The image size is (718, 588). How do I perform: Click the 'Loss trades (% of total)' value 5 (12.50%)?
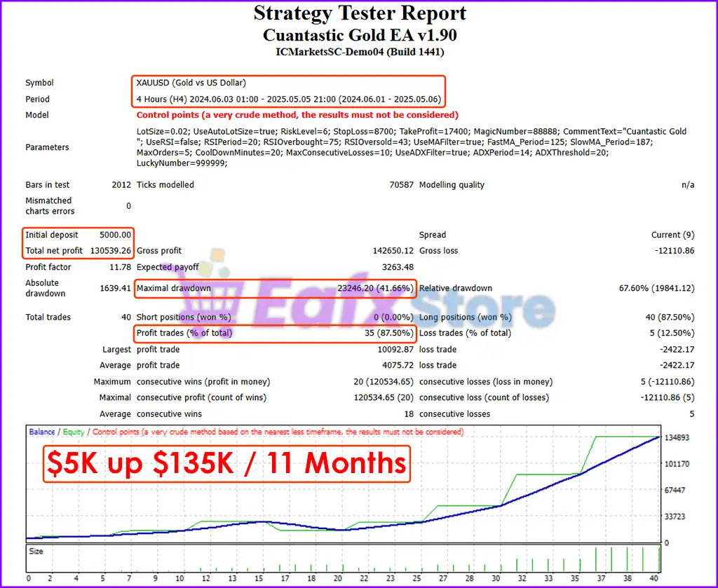(x=672, y=333)
